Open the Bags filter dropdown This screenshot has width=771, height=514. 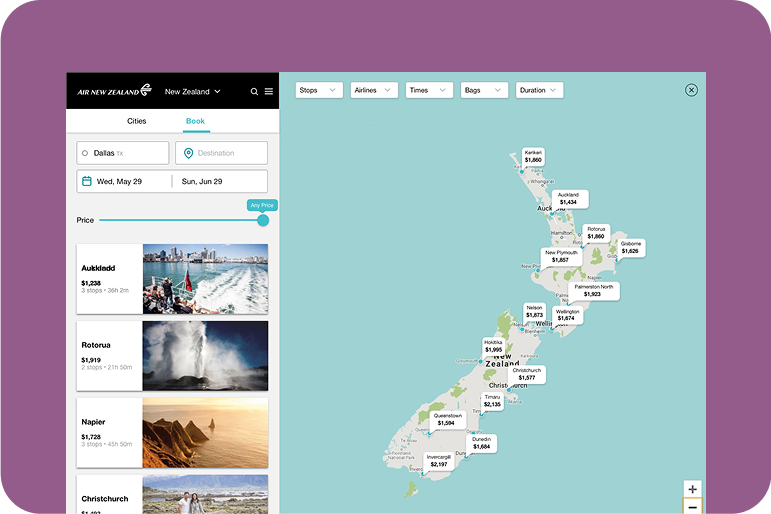(x=484, y=90)
